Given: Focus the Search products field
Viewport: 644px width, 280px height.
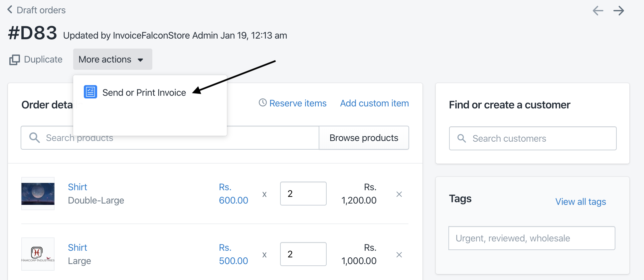Looking at the screenshot, I should pyautogui.click(x=170, y=138).
